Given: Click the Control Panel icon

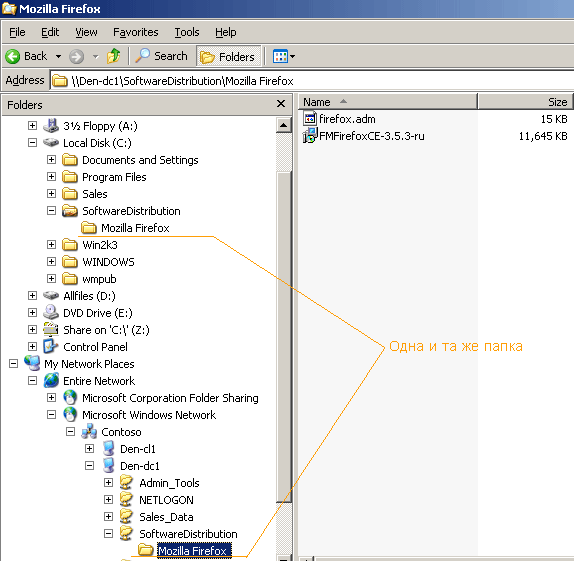Looking at the screenshot, I should [x=51, y=346].
